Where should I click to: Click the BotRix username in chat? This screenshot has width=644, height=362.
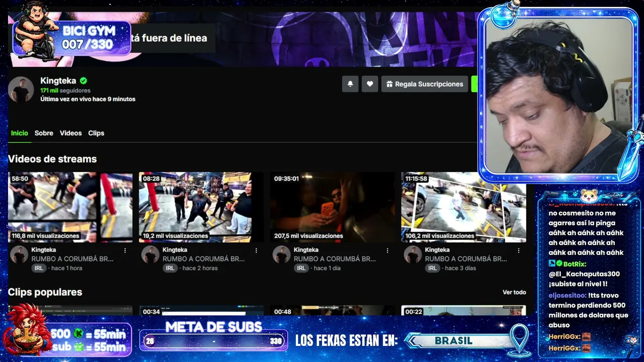point(575,264)
